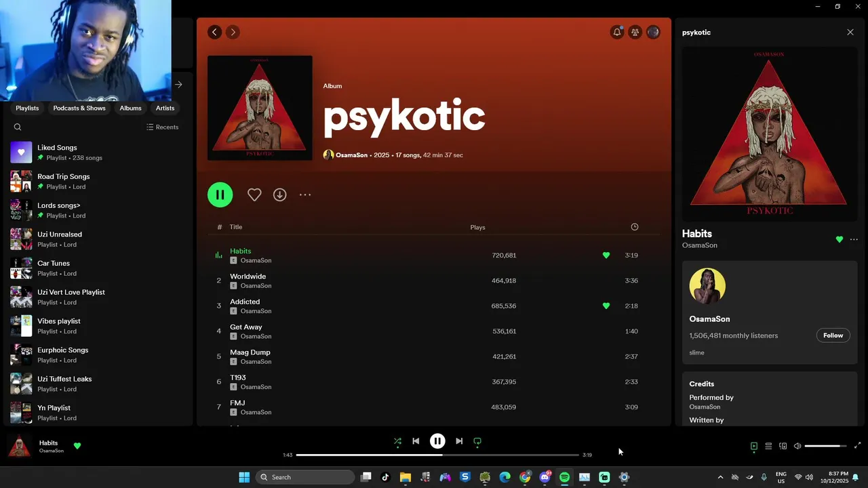Viewport: 868px width, 488px height.
Task: Download the psykotic album
Action: [x=279, y=195]
